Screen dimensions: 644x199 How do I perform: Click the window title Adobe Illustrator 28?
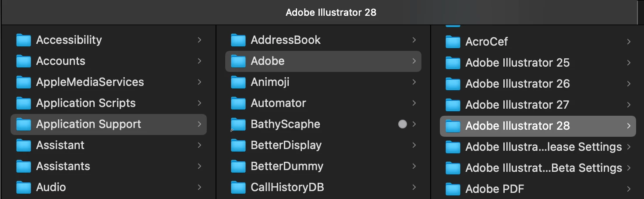click(x=331, y=12)
